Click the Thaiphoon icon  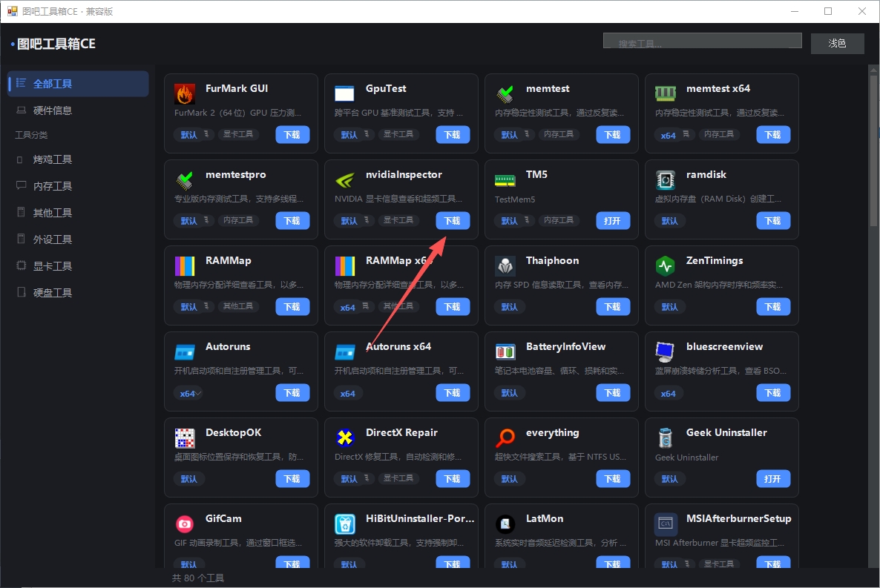(505, 266)
